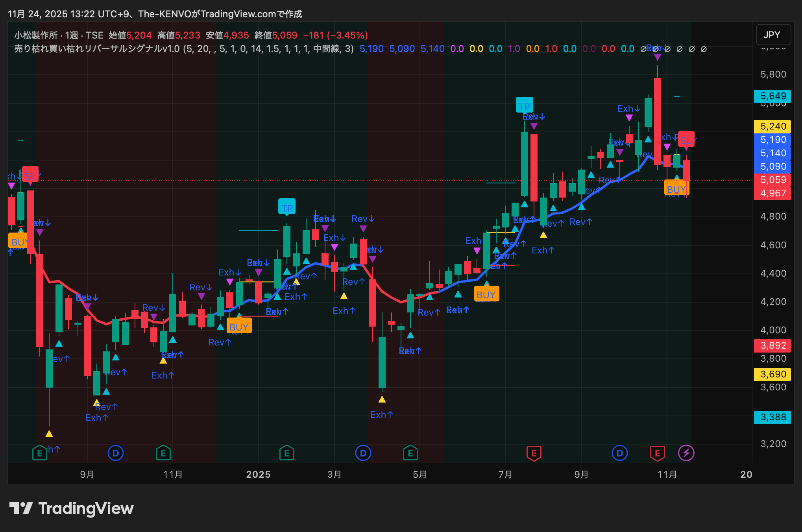Image resolution: width=802 pixels, height=532 pixels.
Task: Click the green E earnings marker before 5月
Action: tap(410, 453)
